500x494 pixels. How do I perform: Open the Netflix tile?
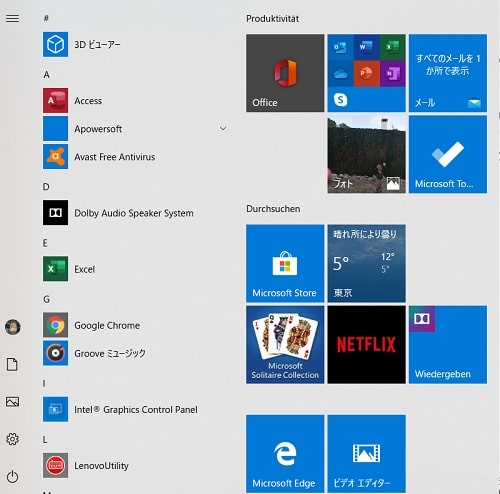(366, 345)
